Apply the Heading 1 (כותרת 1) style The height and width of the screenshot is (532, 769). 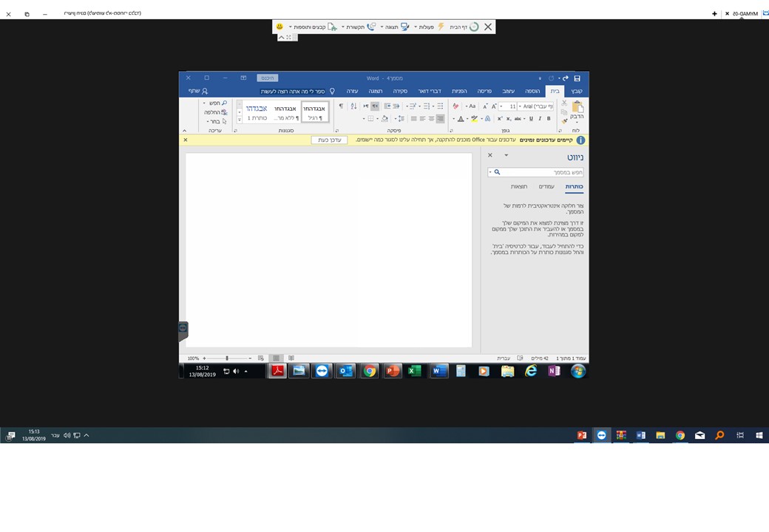coord(257,112)
